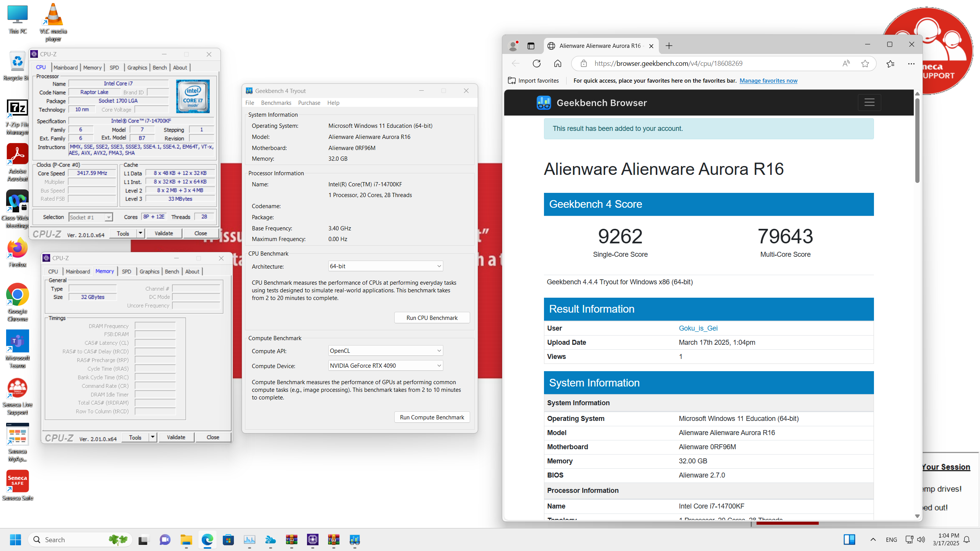Viewport: 980px width, 551px height.
Task: Click ENG language indicator in system tray
Action: point(891,540)
